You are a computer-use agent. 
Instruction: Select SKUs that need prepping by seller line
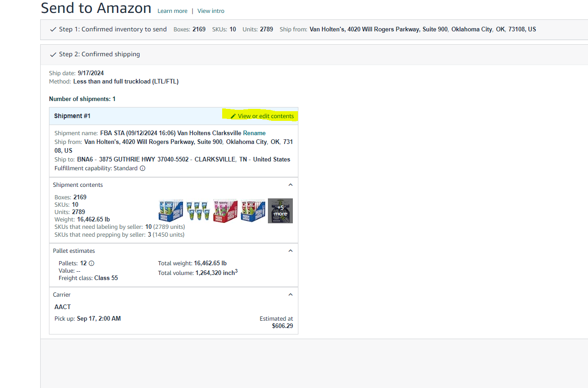coord(119,235)
